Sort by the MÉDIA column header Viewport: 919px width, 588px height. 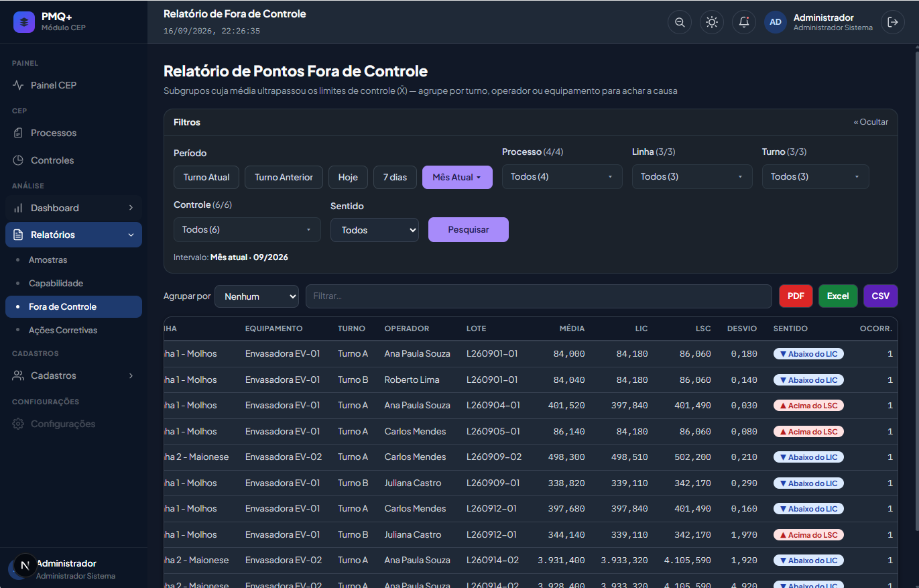[572, 329]
